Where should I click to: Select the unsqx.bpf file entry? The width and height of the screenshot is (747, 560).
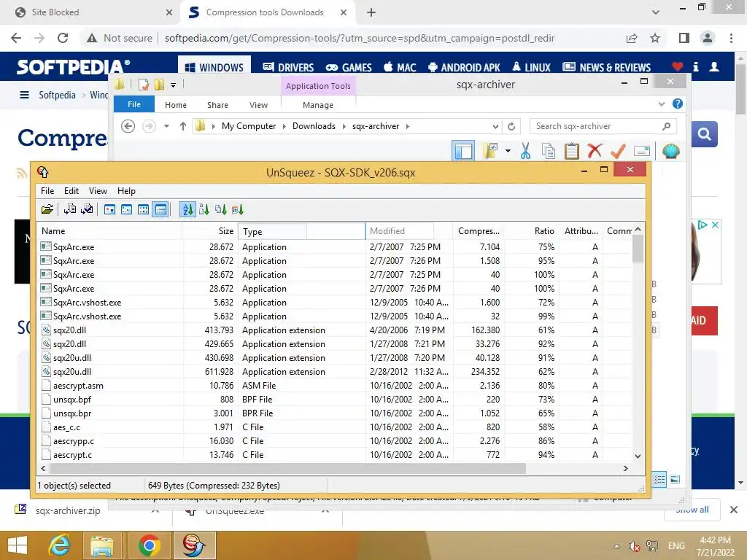(336, 400)
